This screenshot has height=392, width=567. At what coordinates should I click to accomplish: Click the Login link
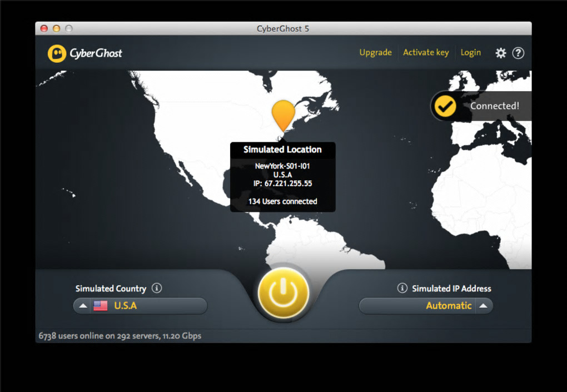tap(470, 53)
